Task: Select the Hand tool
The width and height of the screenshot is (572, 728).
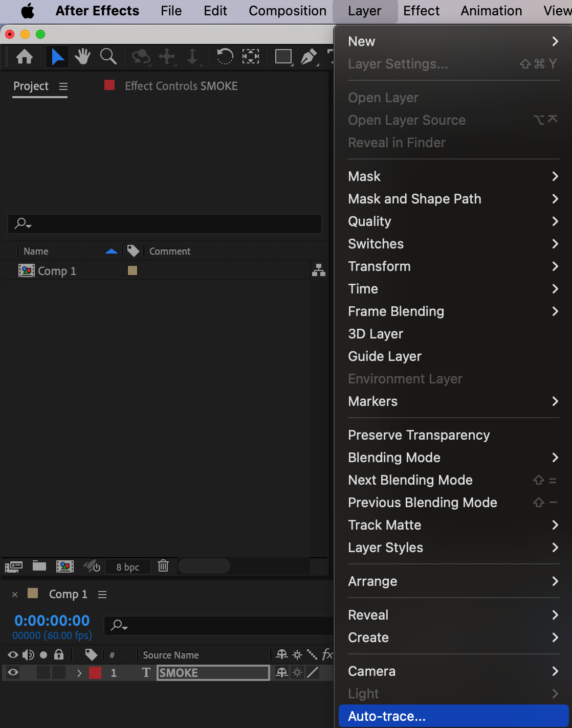Action: [82, 56]
